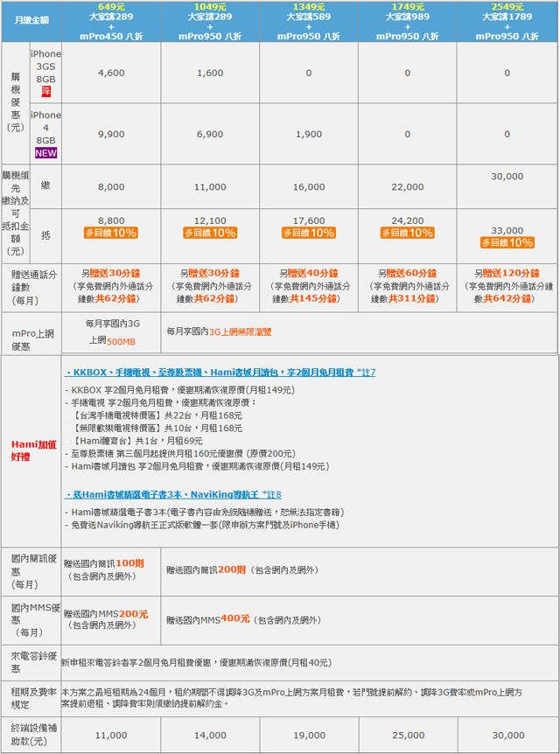
Task: Select the 649元 plan column header
Action: tap(111, 22)
